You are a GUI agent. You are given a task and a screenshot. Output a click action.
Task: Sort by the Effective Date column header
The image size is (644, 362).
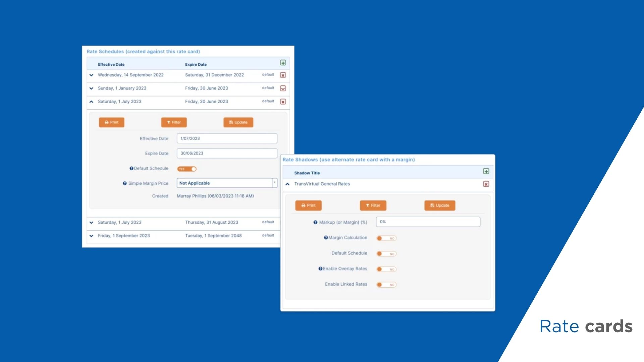[x=111, y=64]
